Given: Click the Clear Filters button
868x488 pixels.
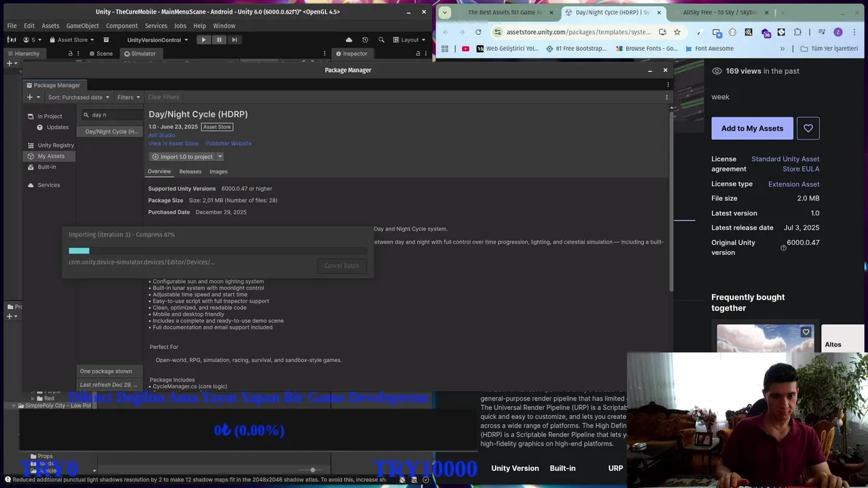Looking at the screenshot, I should click(x=163, y=97).
